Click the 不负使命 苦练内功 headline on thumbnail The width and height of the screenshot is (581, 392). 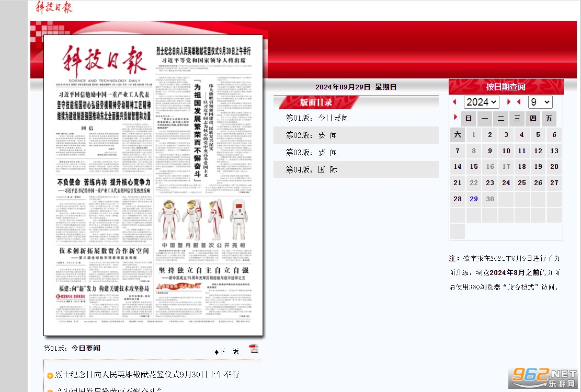[x=104, y=182]
